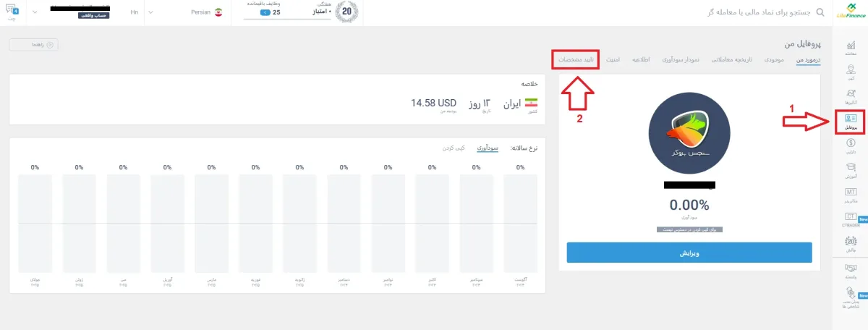
Task: Open the cTrader CT sidebar icon
Action: 850,219
